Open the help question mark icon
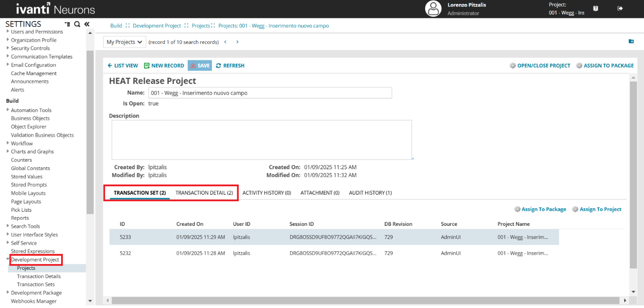This screenshot has height=308, width=644. (x=596, y=8)
